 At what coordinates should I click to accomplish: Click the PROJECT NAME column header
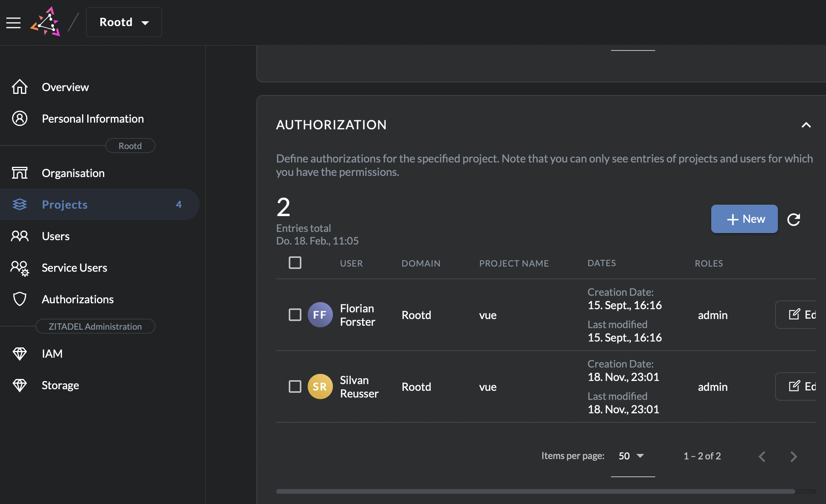(514, 263)
